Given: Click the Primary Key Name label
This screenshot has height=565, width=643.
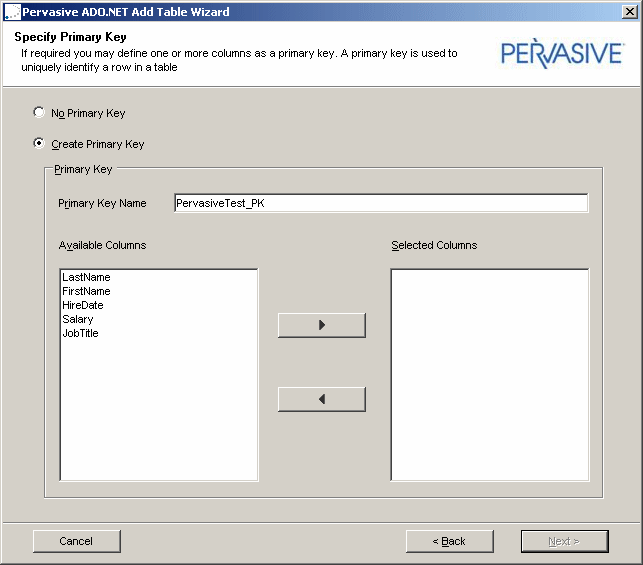Looking at the screenshot, I should [x=102, y=203].
